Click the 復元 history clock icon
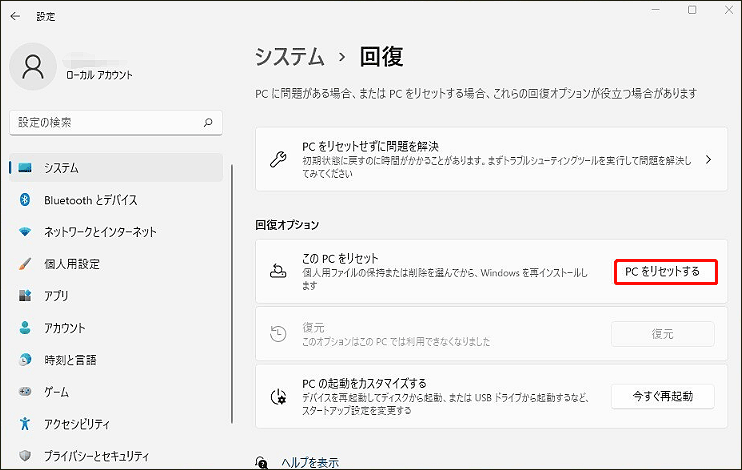742x470 pixels. click(278, 334)
